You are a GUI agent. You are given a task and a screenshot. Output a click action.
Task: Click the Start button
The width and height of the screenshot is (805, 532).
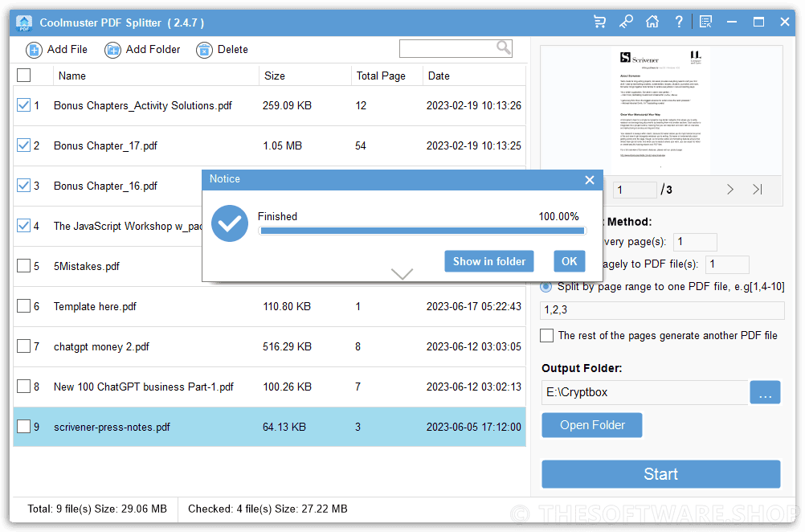(x=660, y=474)
